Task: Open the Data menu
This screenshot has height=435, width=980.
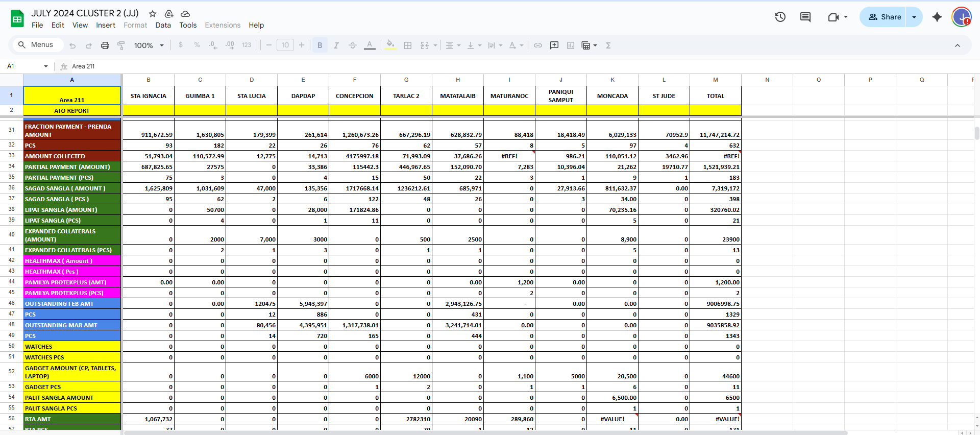Action: point(163,25)
